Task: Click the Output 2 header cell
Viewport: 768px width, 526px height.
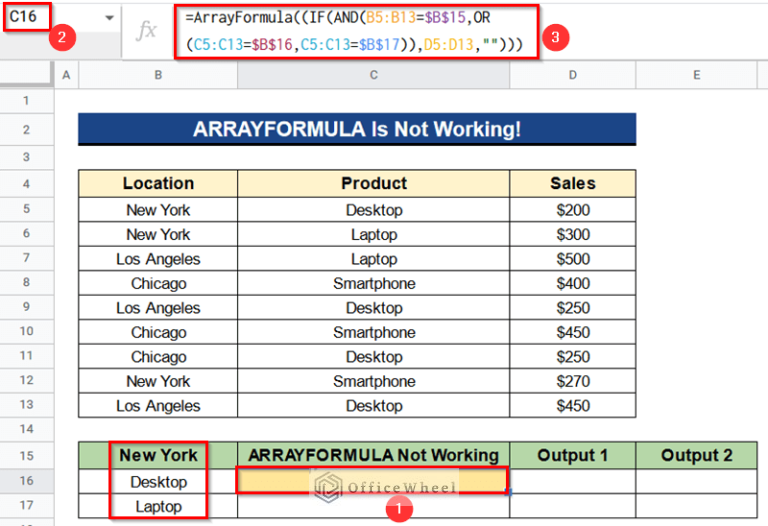Action: 696,455
